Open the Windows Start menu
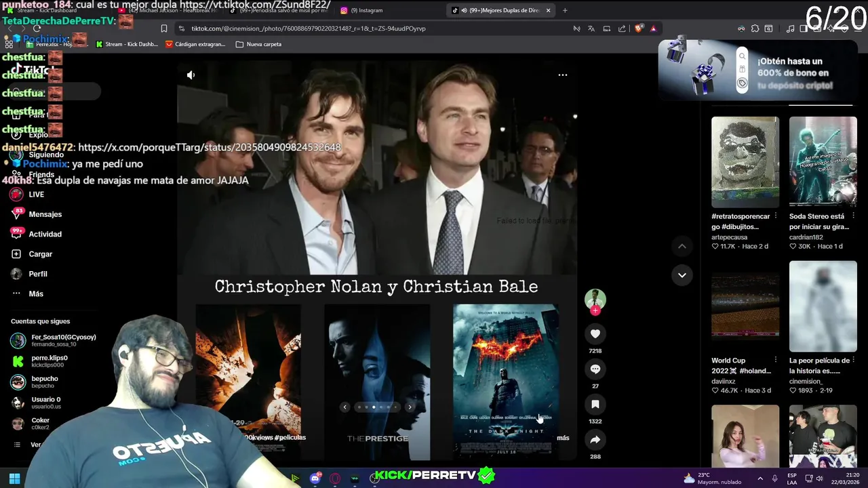 14,479
